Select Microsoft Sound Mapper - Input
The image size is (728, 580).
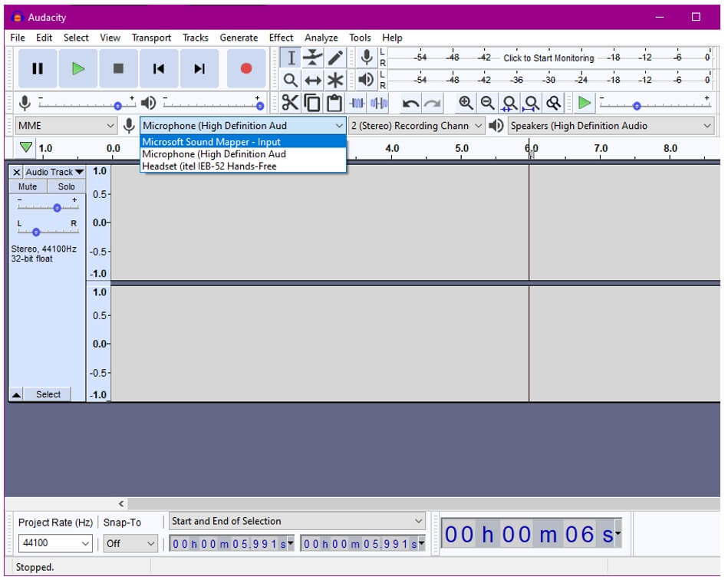[x=243, y=142]
